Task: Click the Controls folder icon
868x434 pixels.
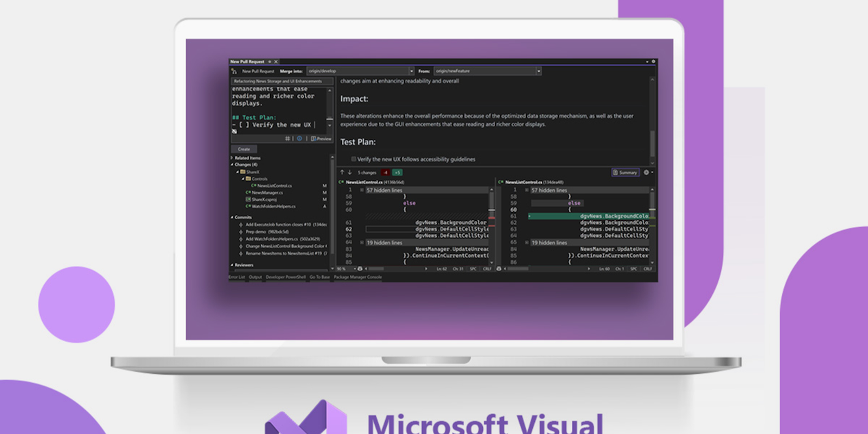Action: 248,178
